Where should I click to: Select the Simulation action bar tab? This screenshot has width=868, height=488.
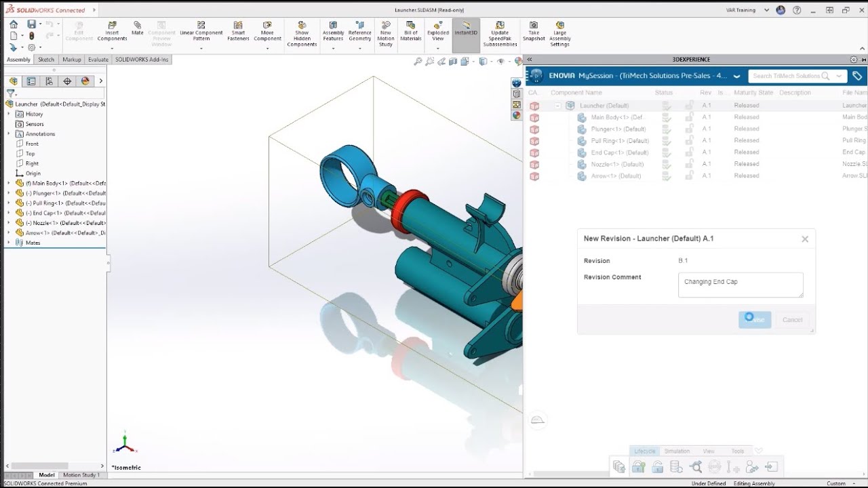tap(677, 451)
